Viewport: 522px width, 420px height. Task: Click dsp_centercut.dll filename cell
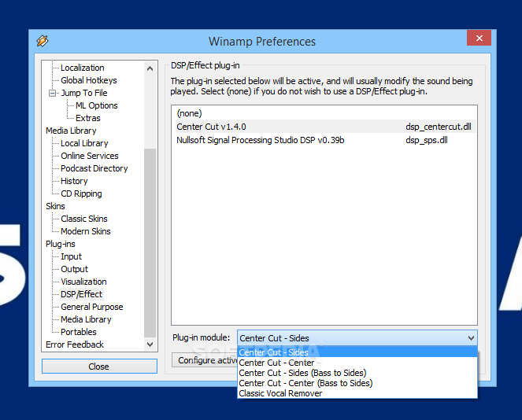438,127
